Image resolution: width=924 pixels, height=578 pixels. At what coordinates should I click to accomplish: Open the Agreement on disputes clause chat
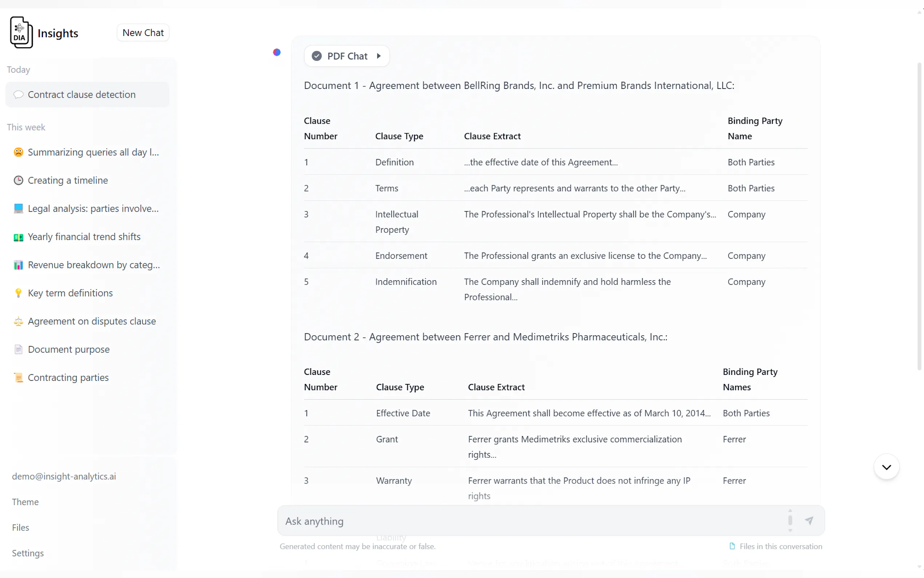87,321
